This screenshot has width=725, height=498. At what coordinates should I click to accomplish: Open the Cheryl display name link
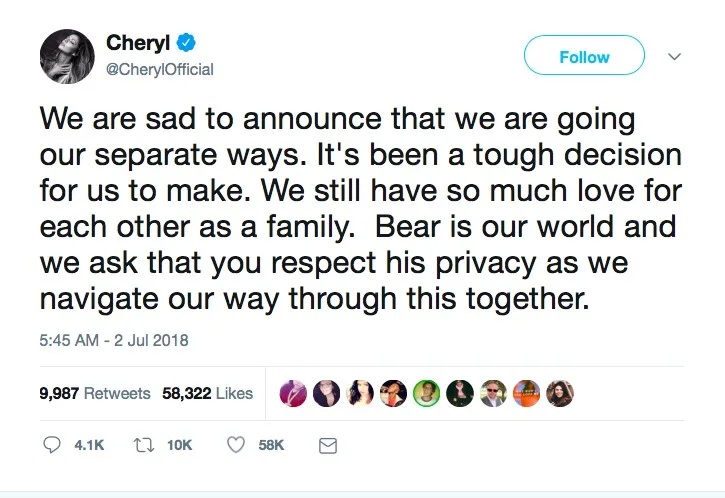[x=134, y=43]
